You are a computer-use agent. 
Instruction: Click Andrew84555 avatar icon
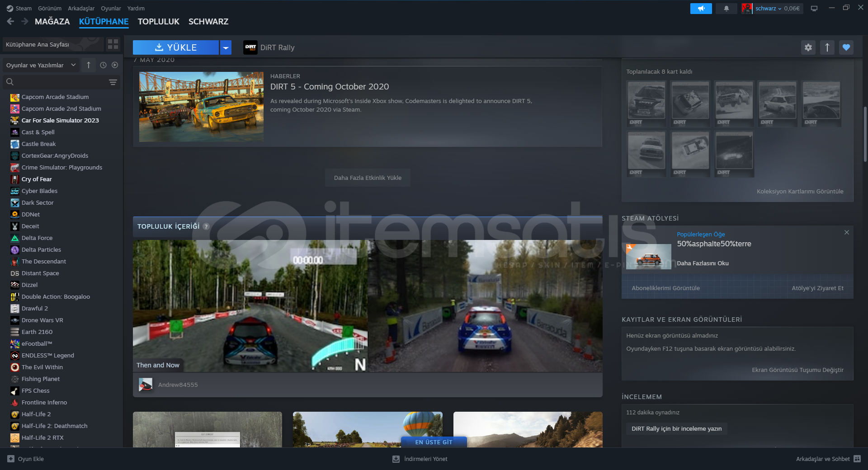pyautogui.click(x=146, y=385)
